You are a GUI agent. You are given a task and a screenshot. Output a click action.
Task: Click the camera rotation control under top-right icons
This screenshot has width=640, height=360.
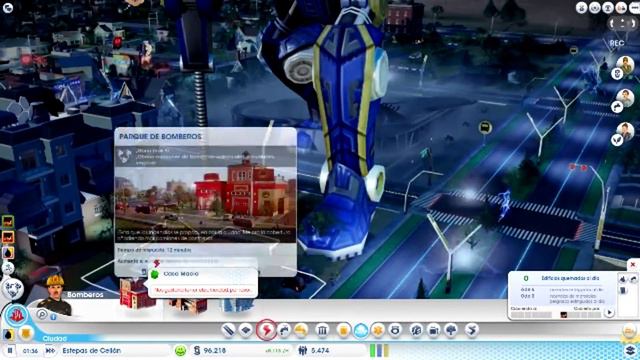point(622,24)
